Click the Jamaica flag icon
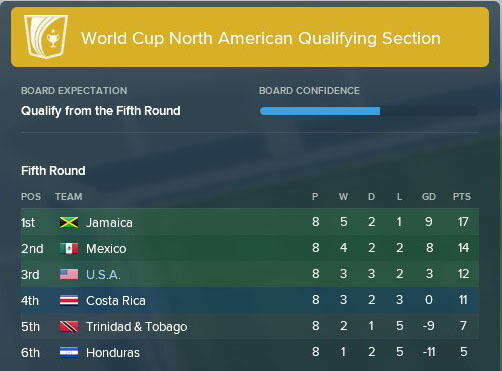This screenshot has width=502, height=371. coord(69,222)
